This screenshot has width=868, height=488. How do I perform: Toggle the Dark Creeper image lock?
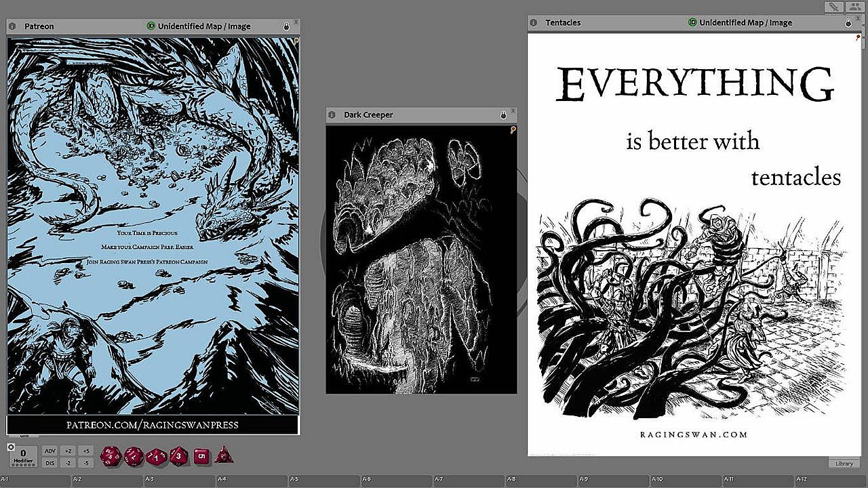click(503, 115)
